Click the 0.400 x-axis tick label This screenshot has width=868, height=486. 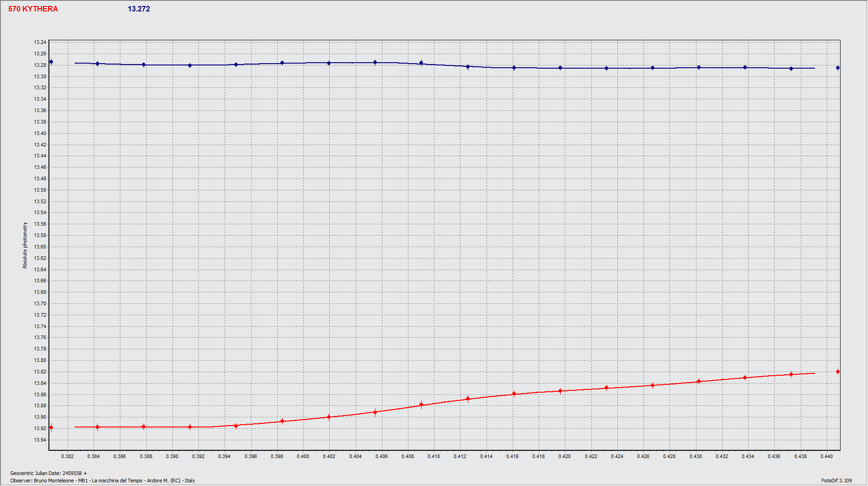303,456
